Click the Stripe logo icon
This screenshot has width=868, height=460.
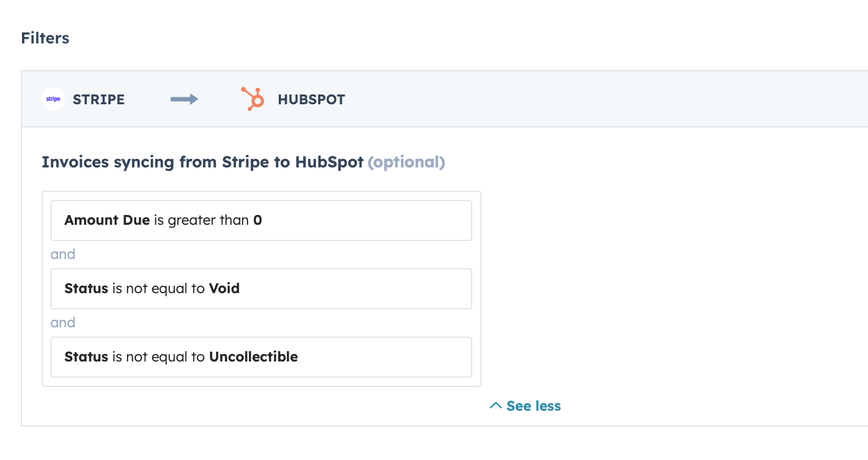pyautogui.click(x=53, y=99)
